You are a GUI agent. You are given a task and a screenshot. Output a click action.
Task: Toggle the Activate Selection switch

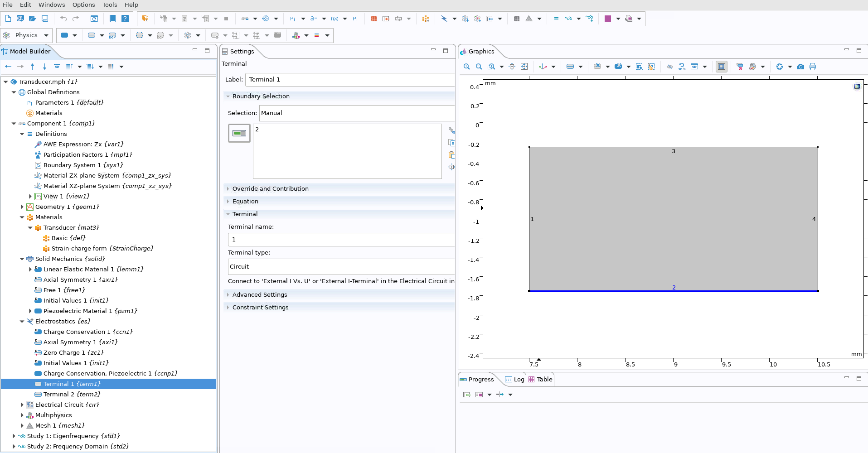point(239,133)
